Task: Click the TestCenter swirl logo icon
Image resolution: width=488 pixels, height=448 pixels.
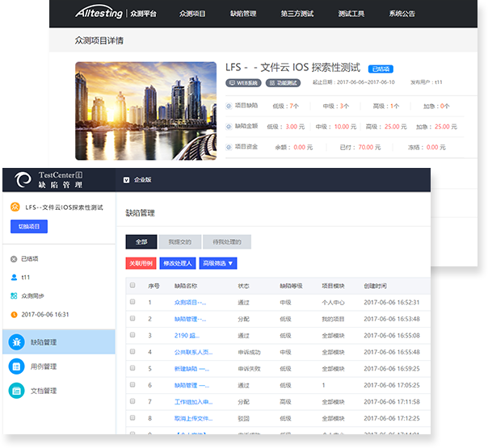Action: tap(23, 180)
